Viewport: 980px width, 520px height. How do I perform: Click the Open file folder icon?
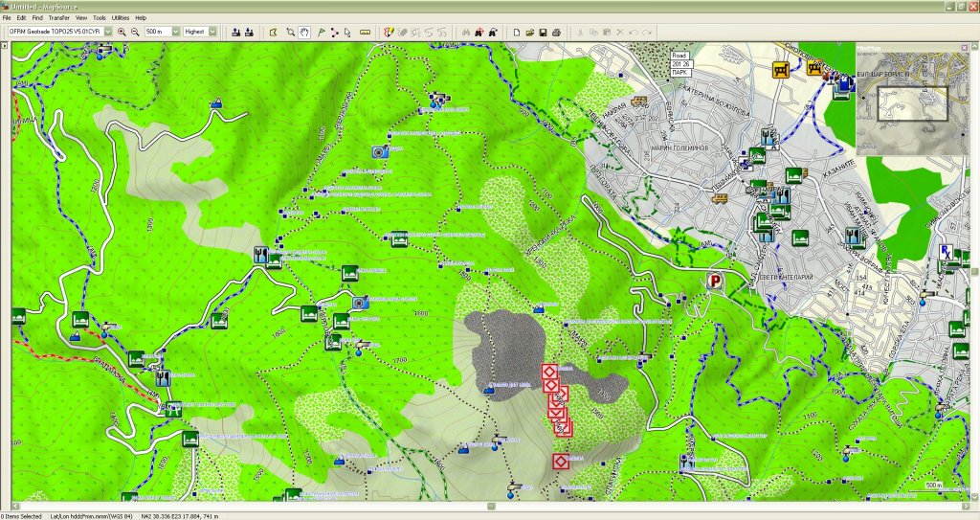tap(530, 32)
